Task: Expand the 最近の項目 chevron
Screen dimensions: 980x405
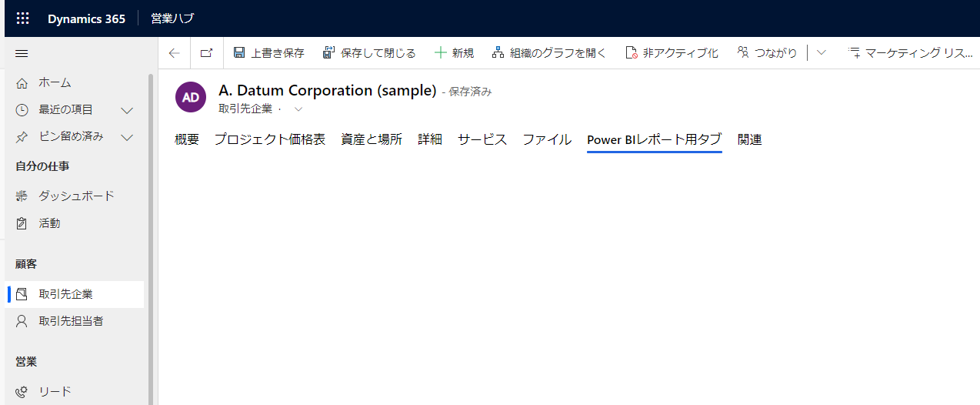Action: pos(128,110)
